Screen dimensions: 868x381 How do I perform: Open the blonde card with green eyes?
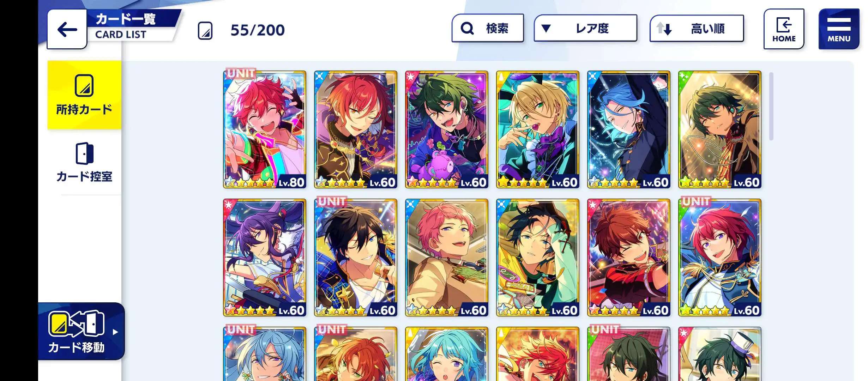[x=538, y=129]
